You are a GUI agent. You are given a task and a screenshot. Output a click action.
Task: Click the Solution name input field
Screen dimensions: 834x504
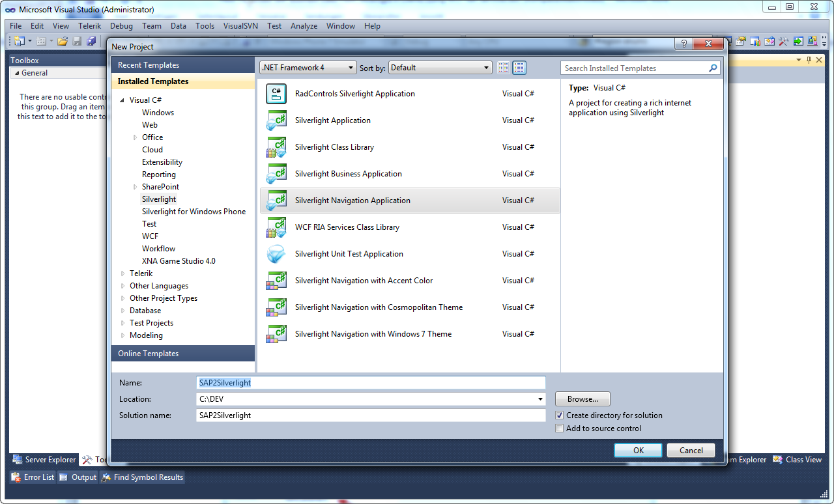click(371, 415)
